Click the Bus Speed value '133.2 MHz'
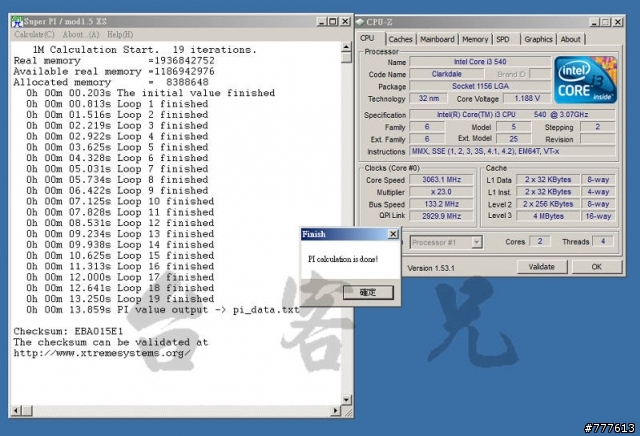The width and height of the screenshot is (640, 436). 441,204
